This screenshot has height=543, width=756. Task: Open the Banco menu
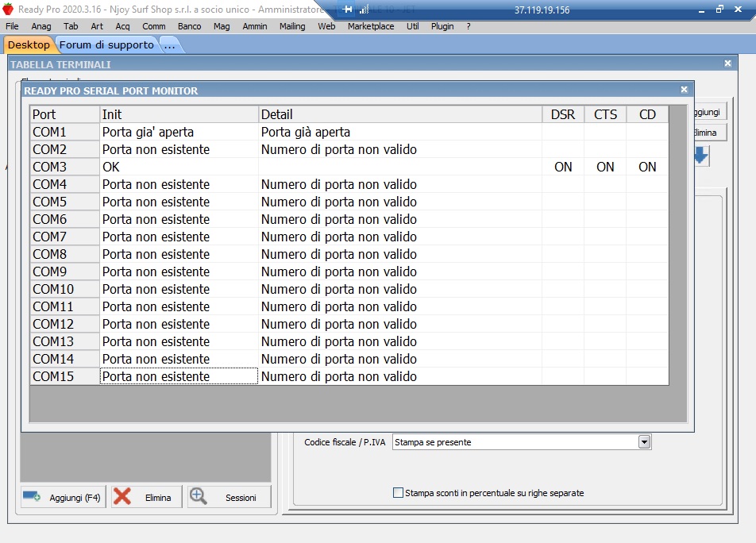(189, 26)
